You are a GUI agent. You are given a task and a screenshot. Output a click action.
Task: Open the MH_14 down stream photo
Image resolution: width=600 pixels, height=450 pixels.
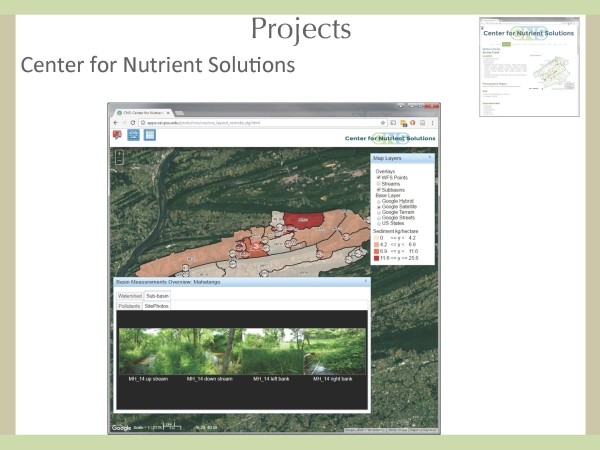coord(212,351)
